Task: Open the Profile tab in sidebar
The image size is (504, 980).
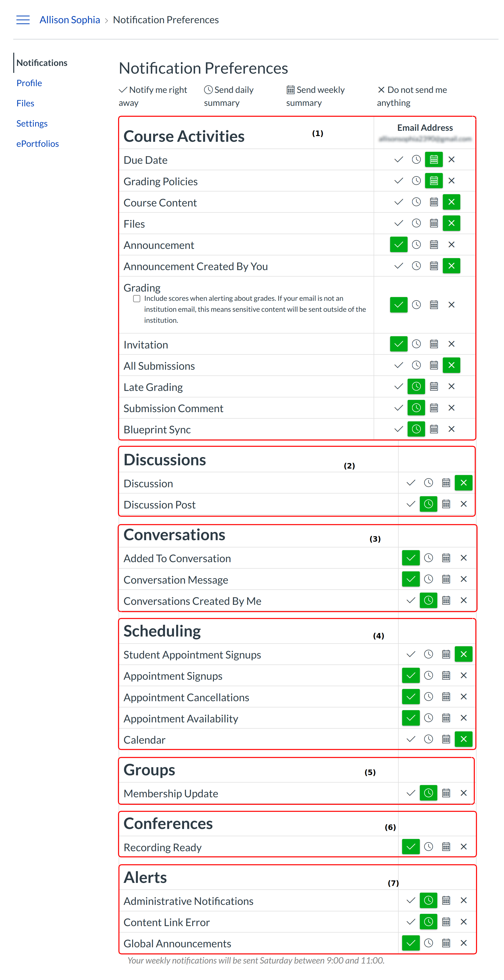Action: click(x=29, y=83)
